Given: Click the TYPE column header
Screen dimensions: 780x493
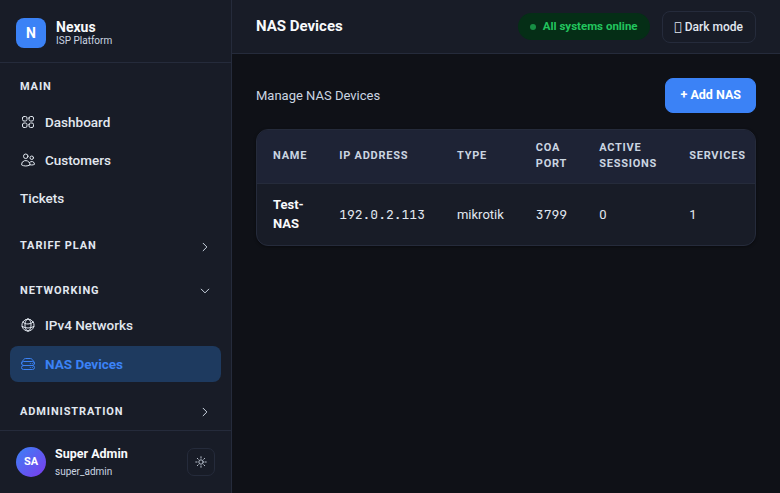Looking at the screenshot, I should coord(472,155).
